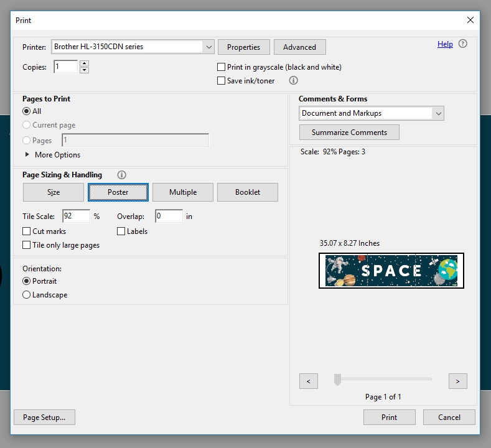491x448 pixels.
Task: Click the help question mark icon
Action: 462,44
